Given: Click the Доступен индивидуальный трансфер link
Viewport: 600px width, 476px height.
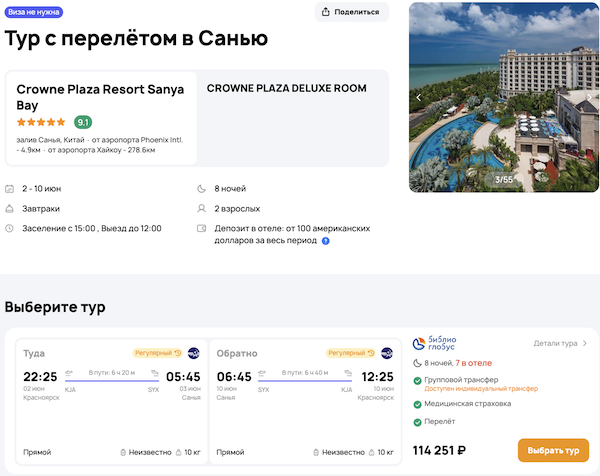Looking at the screenshot, I should 477,390.
